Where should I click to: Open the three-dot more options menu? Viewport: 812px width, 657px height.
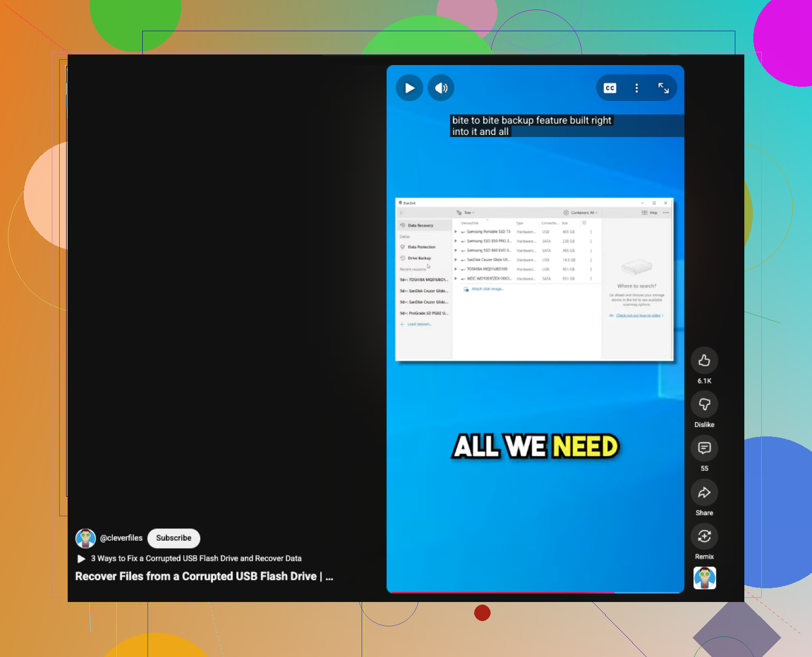[636, 88]
